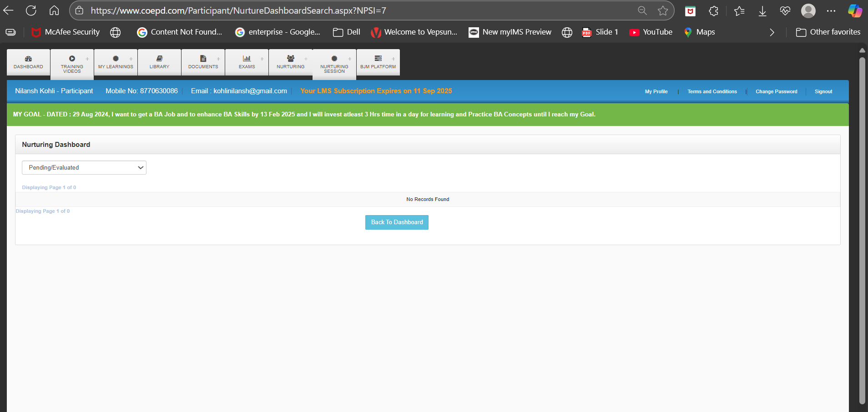Click the Documents file icon
This screenshot has height=412, width=868.
coord(203,59)
